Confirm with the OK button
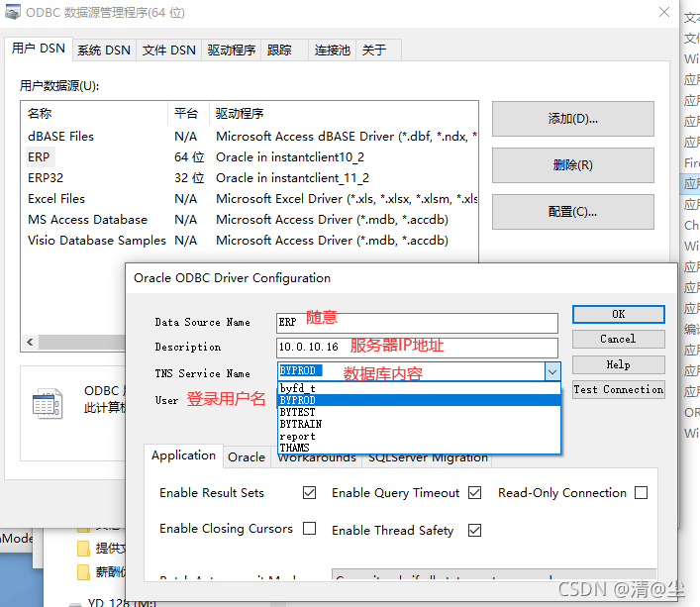Image resolution: width=700 pixels, height=607 pixels. pos(618,314)
